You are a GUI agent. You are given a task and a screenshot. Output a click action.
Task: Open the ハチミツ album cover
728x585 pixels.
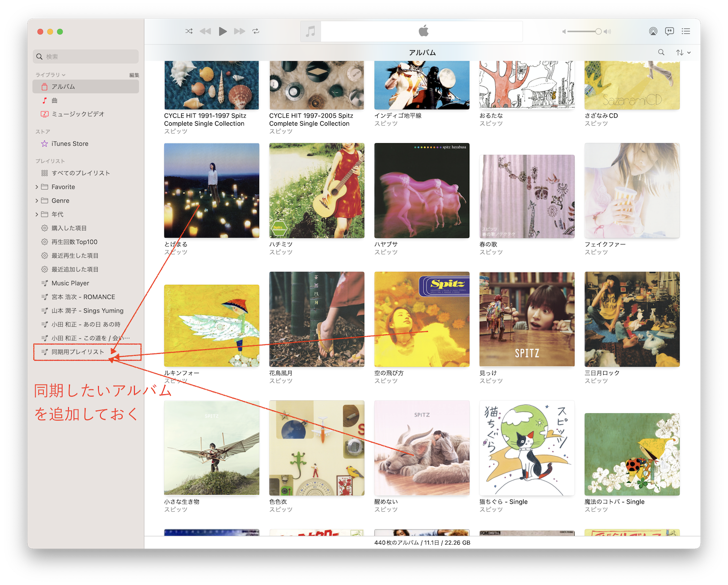tap(317, 191)
